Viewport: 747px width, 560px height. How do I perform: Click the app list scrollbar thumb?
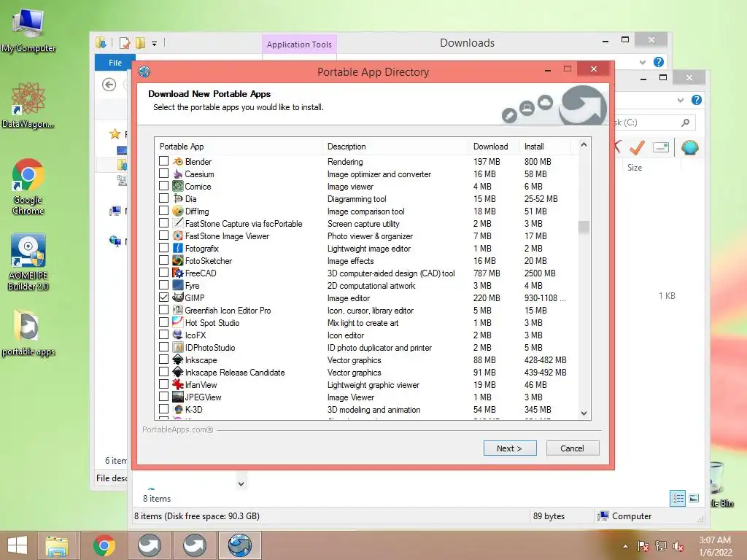tap(584, 227)
